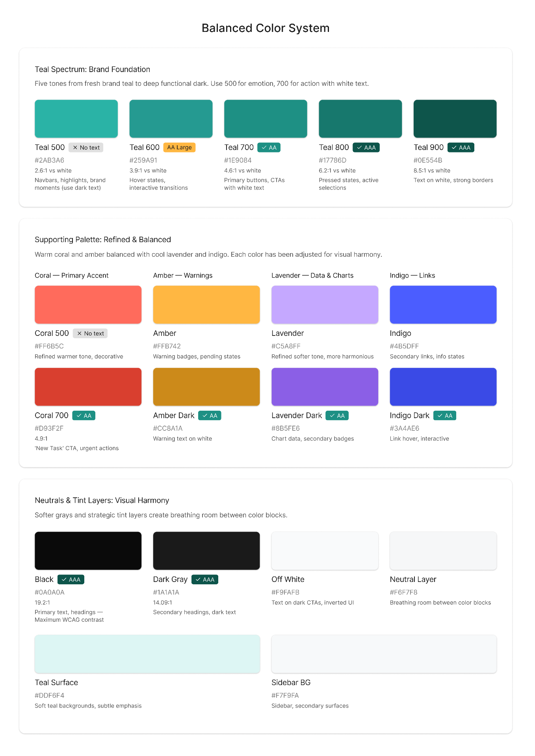
Task: Pick the Amber #FFB742 swatch
Action: pyautogui.click(x=206, y=304)
